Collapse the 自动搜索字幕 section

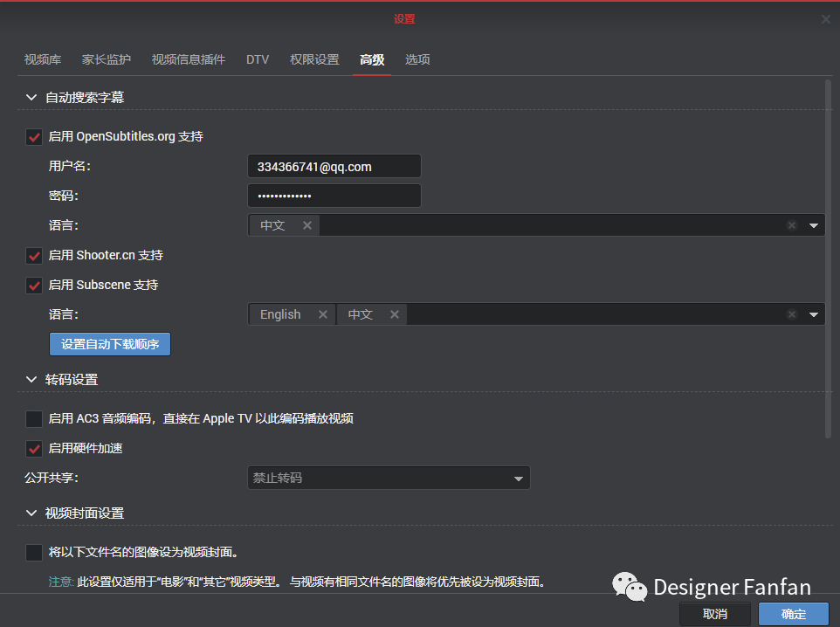[31, 98]
